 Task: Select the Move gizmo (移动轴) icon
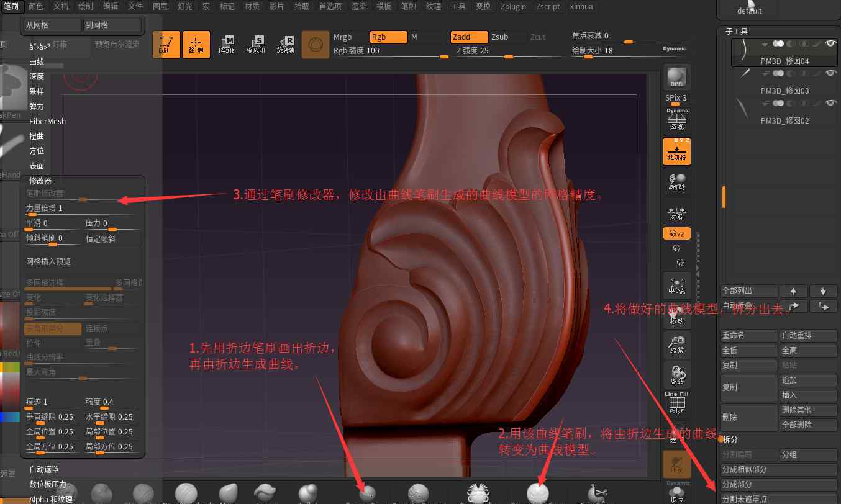pyautogui.click(x=226, y=45)
